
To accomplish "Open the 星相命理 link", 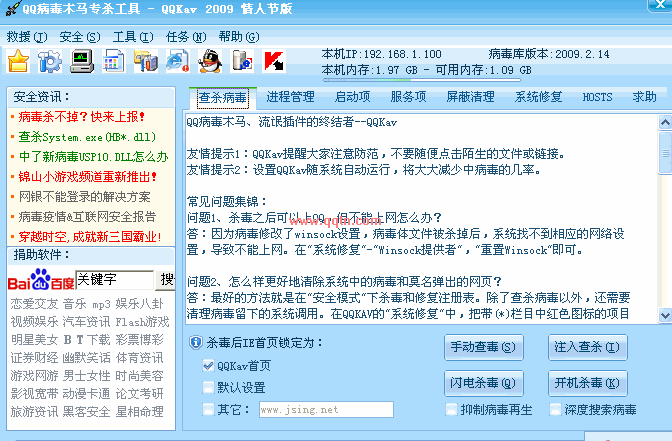I will (x=140, y=412).
